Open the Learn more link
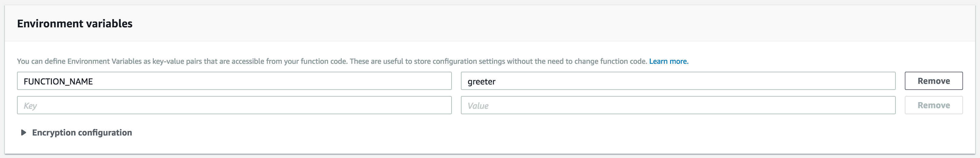The height and width of the screenshot is (158, 980). pos(668,61)
